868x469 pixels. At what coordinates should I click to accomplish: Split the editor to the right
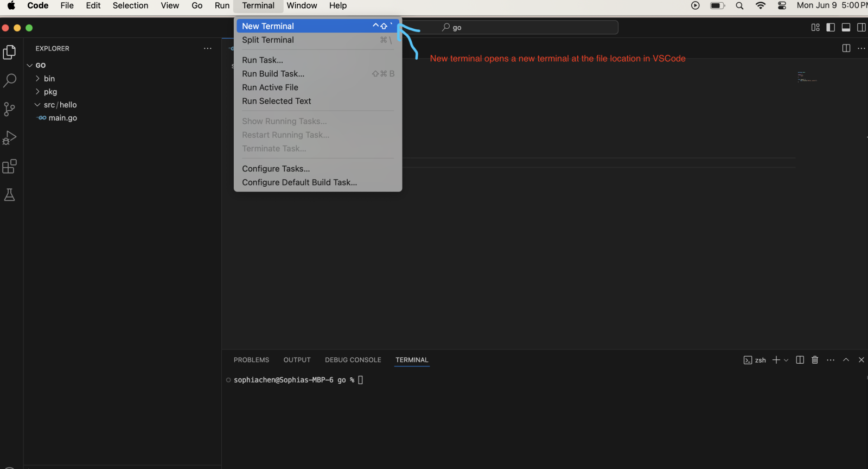click(846, 48)
